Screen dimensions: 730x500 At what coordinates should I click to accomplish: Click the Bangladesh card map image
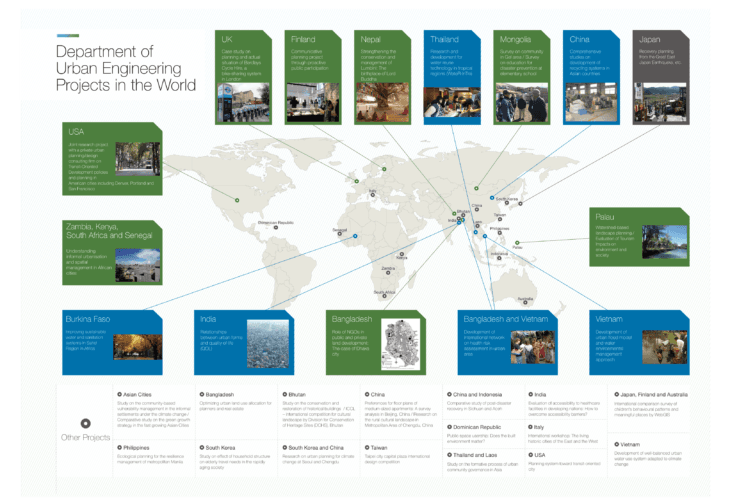tap(400, 345)
